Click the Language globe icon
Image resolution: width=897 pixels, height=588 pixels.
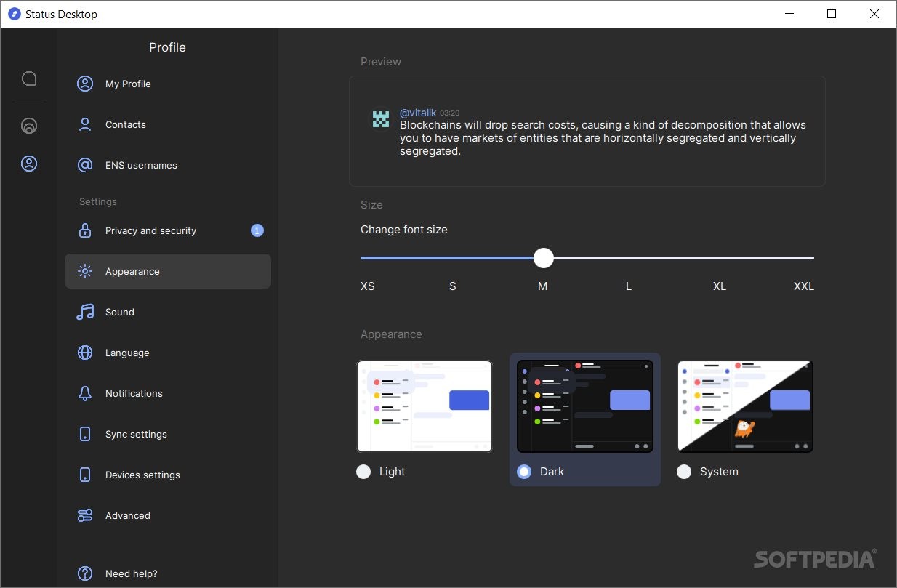[x=85, y=353]
